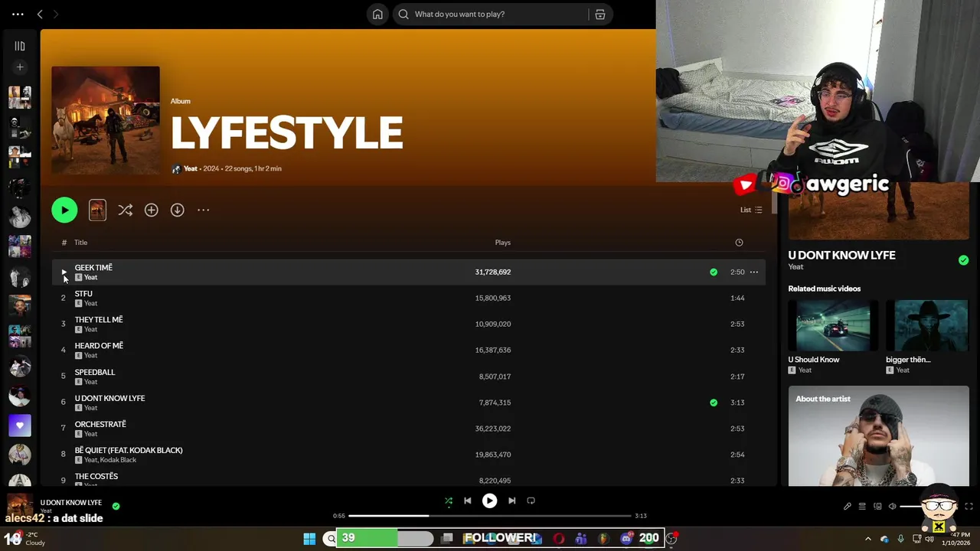Open the LYFESTYLE album cover art
Image resolution: width=980 pixels, height=551 pixels.
(x=106, y=120)
